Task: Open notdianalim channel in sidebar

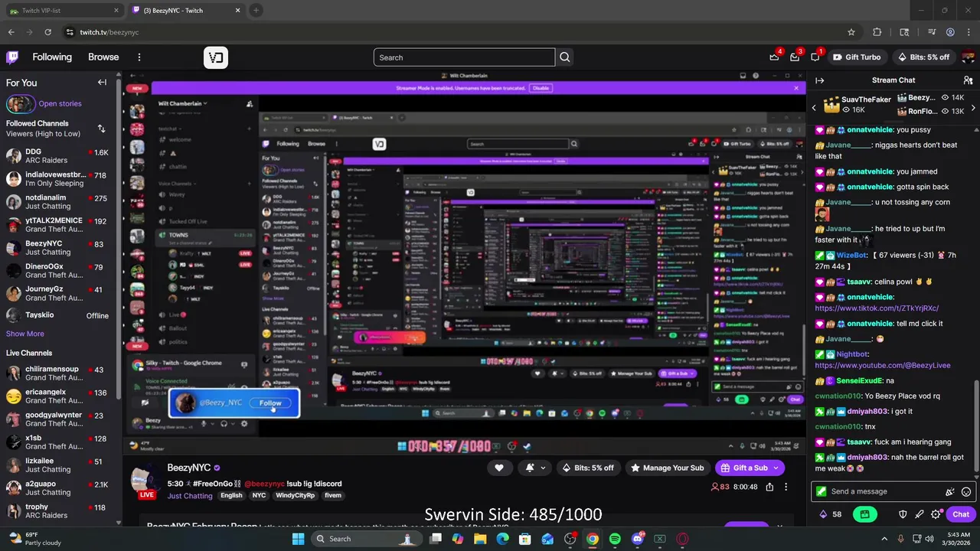Action: coord(59,202)
